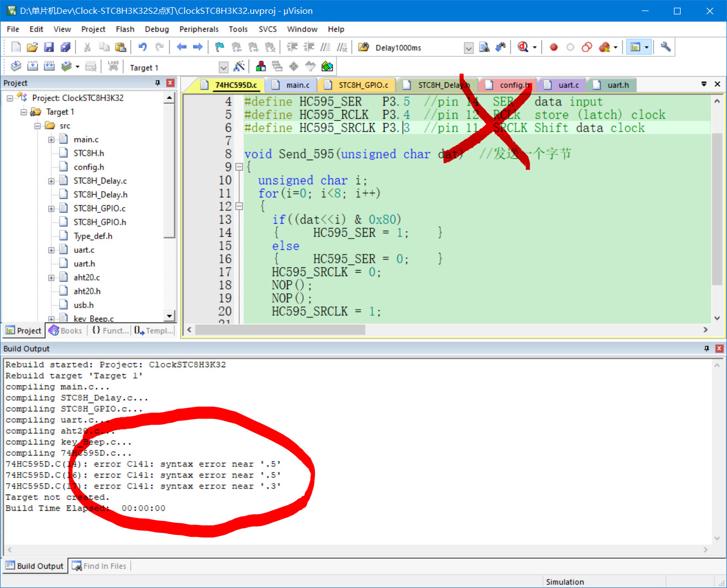This screenshot has height=588, width=727.
Task: Translate the current file with the first build icon
Action: click(16, 67)
